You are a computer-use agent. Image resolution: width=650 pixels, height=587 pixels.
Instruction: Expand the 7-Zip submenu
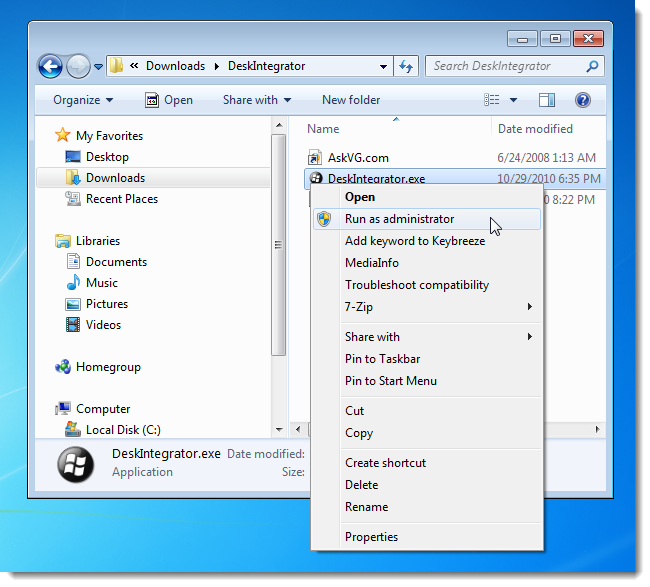point(427,307)
